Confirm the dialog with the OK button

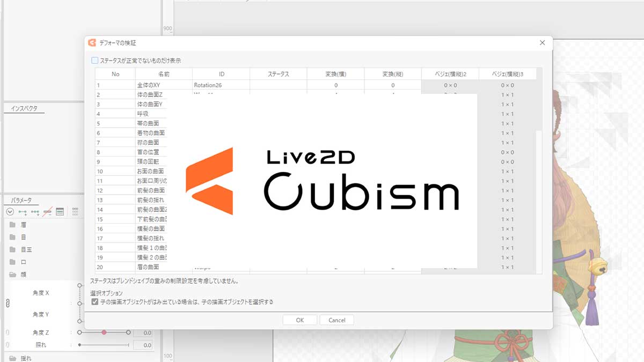299,320
